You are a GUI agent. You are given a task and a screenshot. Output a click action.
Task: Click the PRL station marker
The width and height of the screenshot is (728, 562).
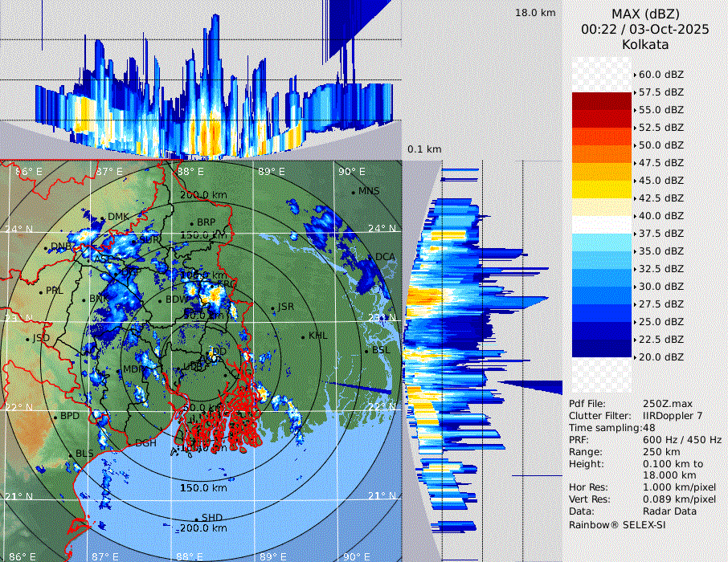pyautogui.click(x=42, y=291)
